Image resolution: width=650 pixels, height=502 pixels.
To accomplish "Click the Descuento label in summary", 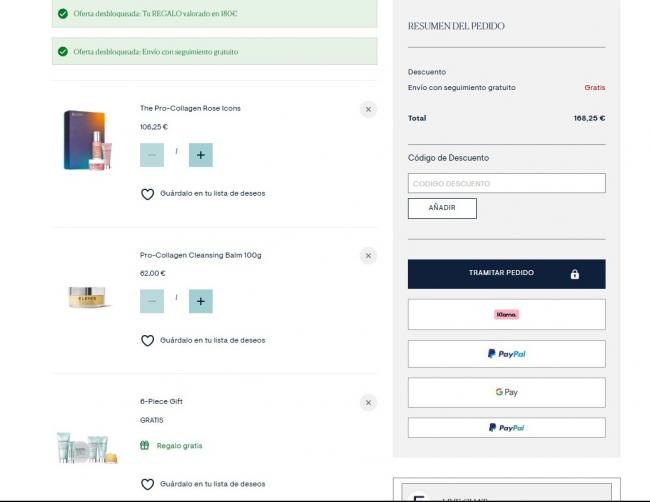I will point(427,72).
